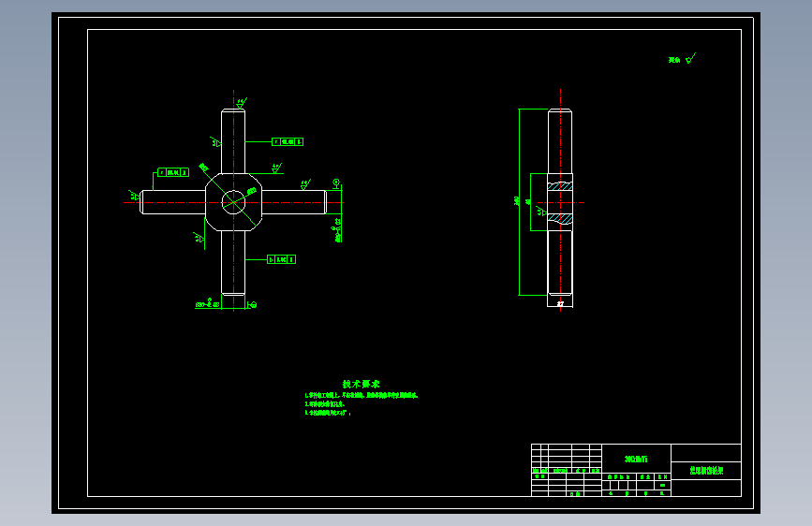Select the bottom arm's geometric tolerance frame

(x=281, y=259)
